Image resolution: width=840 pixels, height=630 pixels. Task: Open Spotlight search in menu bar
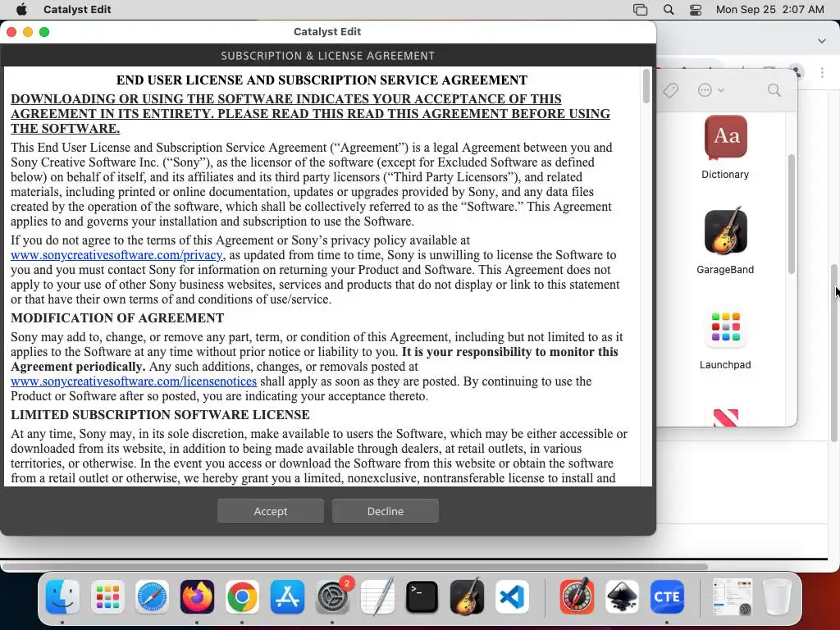pos(668,9)
